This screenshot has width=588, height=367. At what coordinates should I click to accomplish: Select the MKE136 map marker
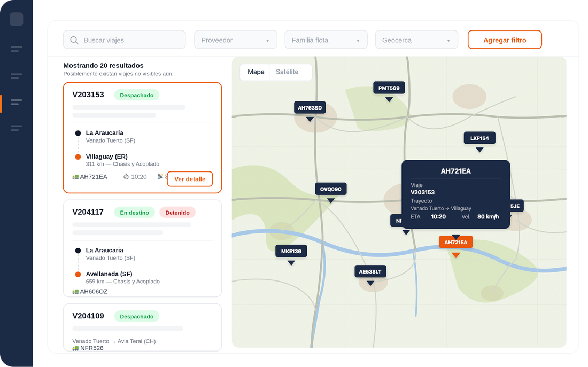coord(291,251)
